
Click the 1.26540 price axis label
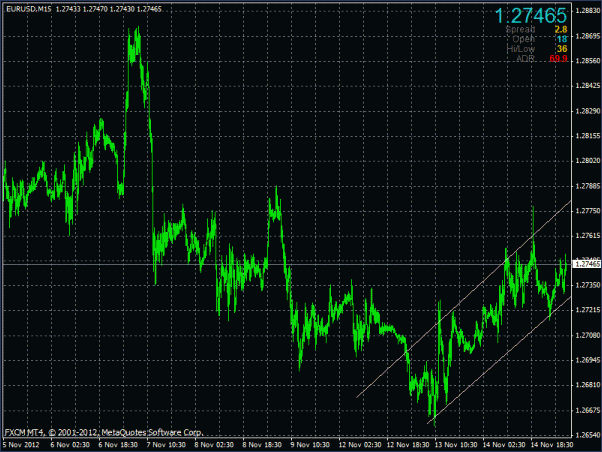(588, 435)
